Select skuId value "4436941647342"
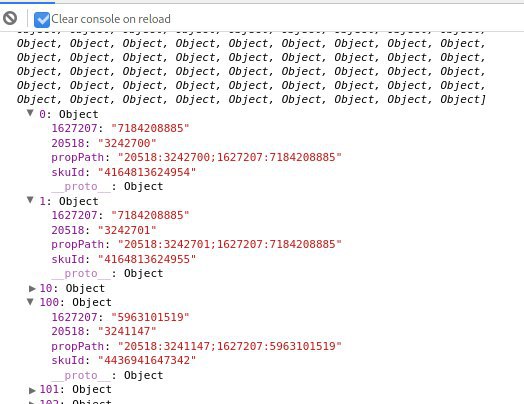 (147, 360)
